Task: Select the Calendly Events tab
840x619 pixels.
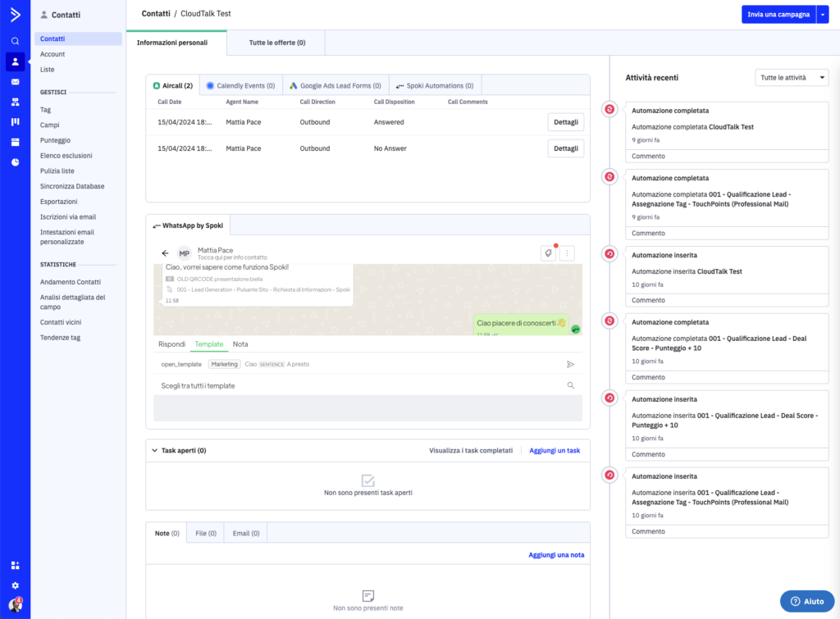Action: click(x=241, y=85)
